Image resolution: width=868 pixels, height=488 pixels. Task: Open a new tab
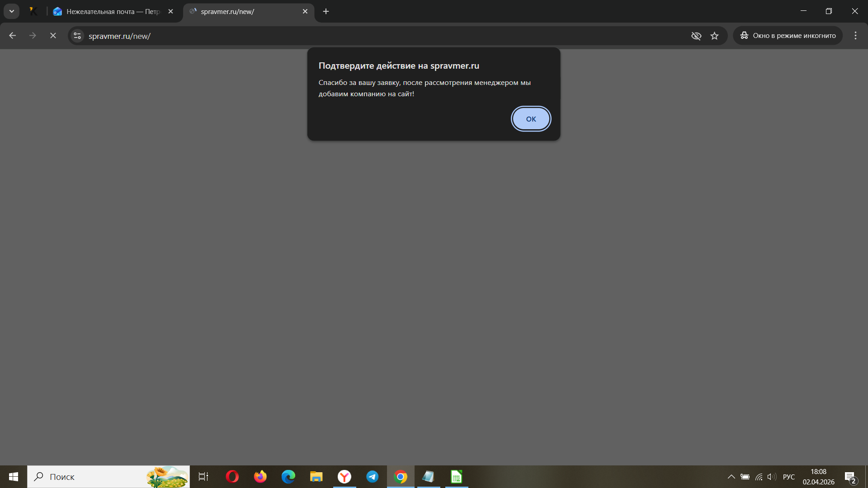pyautogui.click(x=326, y=11)
